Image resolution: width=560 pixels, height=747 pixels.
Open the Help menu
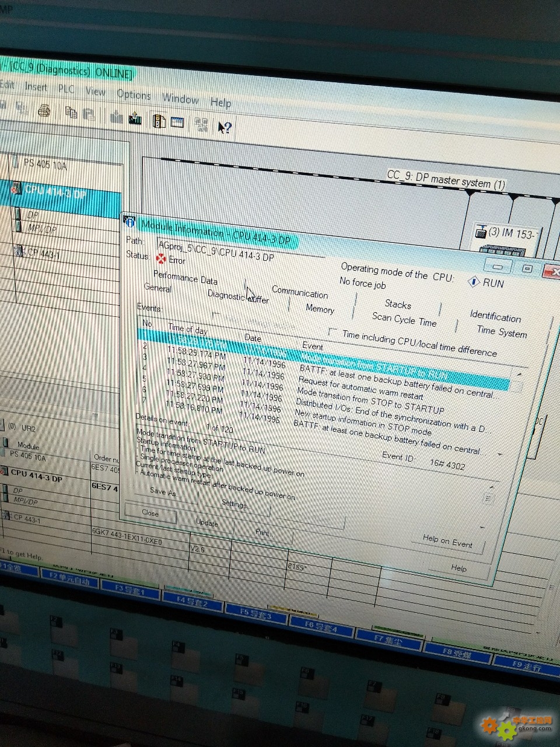click(x=220, y=103)
